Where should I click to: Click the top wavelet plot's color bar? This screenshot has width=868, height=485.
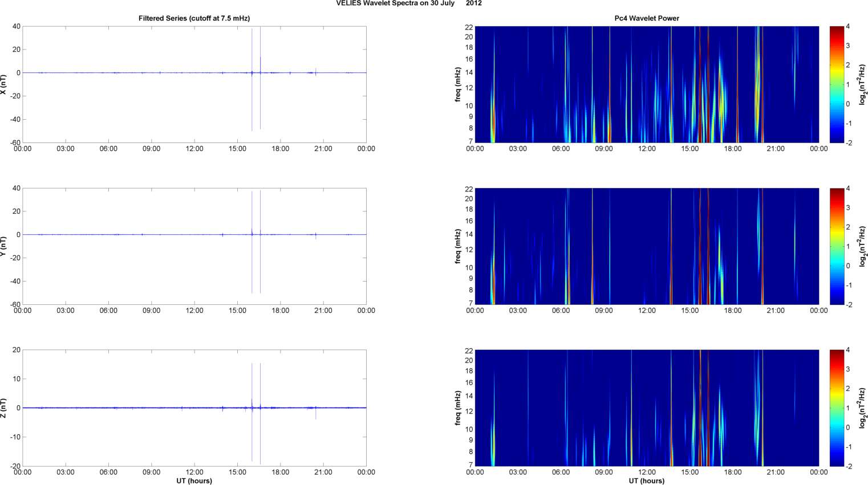point(836,84)
